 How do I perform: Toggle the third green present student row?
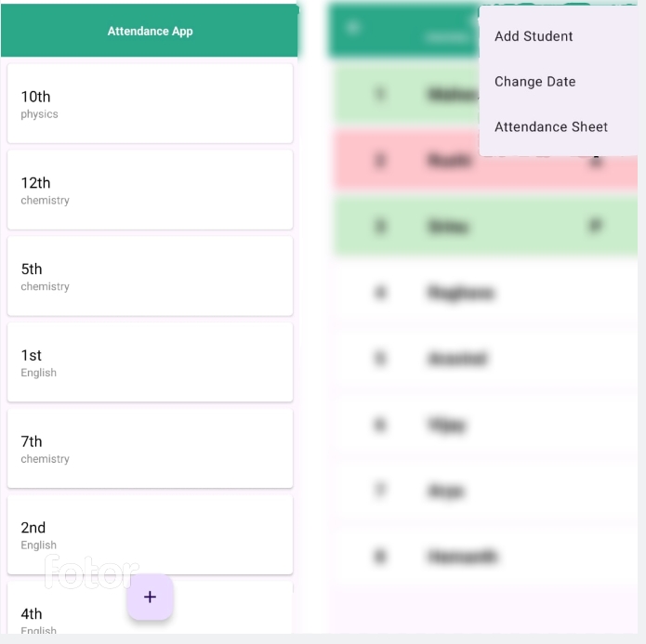pyautogui.click(x=485, y=226)
